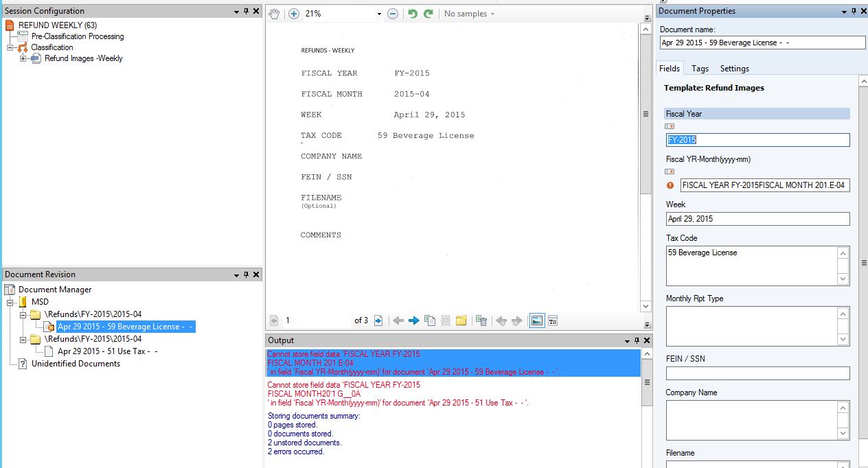Expand the Refund Images -Weekly node
Viewport: 868px width, 468px height.
[23, 58]
